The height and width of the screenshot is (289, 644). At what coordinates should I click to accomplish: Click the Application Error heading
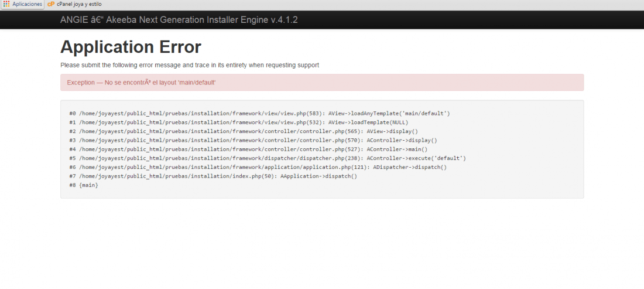(x=131, y=47)
